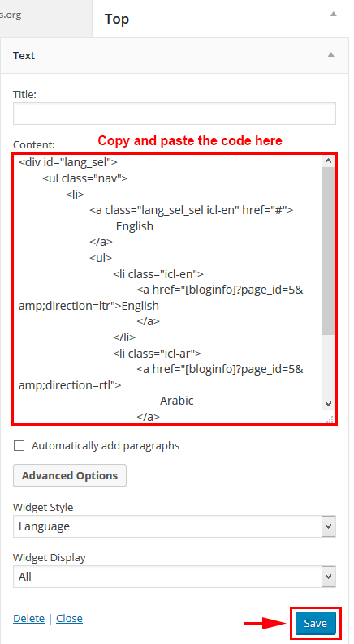This screenshot has height=644, width=354.
Task: Click the Content scrollbar up arrow
Action: point(328,161)
